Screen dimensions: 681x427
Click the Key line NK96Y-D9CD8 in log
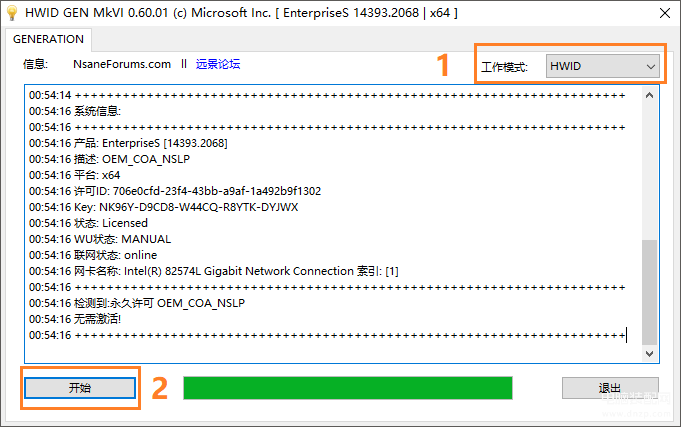click(164, 207)
